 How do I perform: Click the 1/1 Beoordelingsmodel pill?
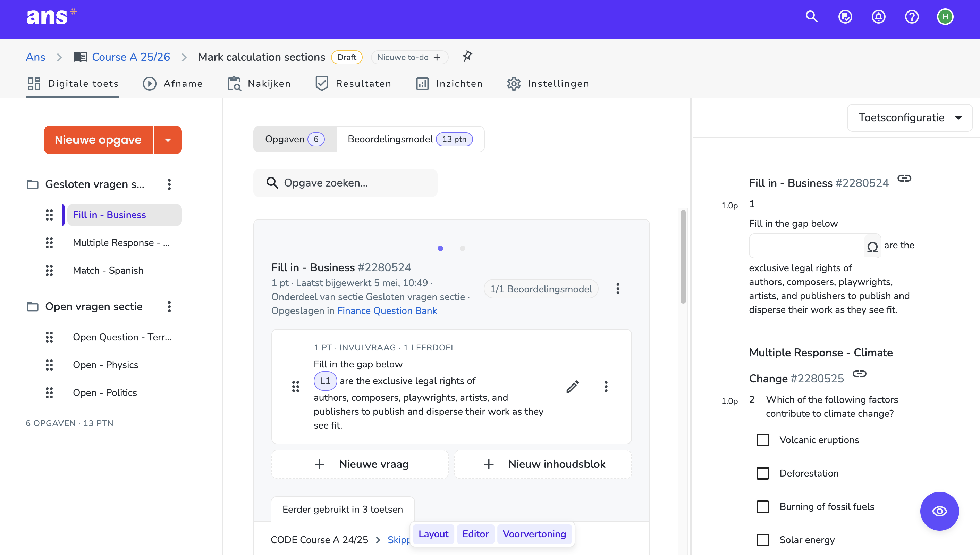click(541, 289)
